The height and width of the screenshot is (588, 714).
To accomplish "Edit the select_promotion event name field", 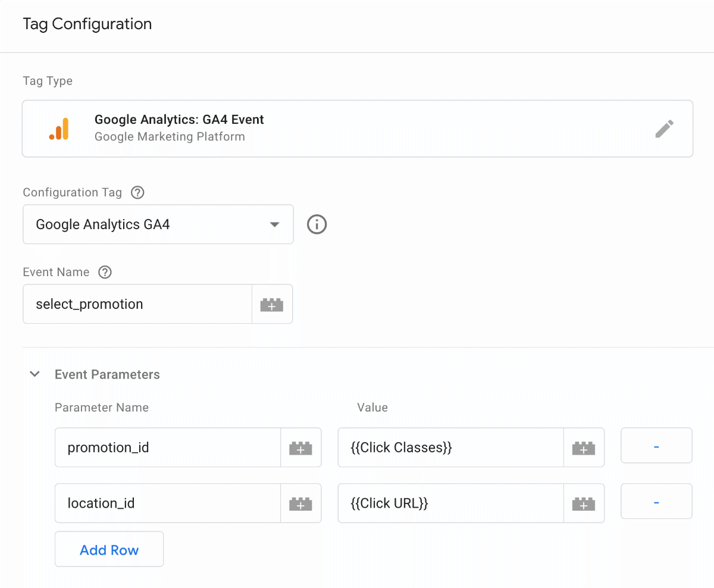I will click(x=137, y=304).
